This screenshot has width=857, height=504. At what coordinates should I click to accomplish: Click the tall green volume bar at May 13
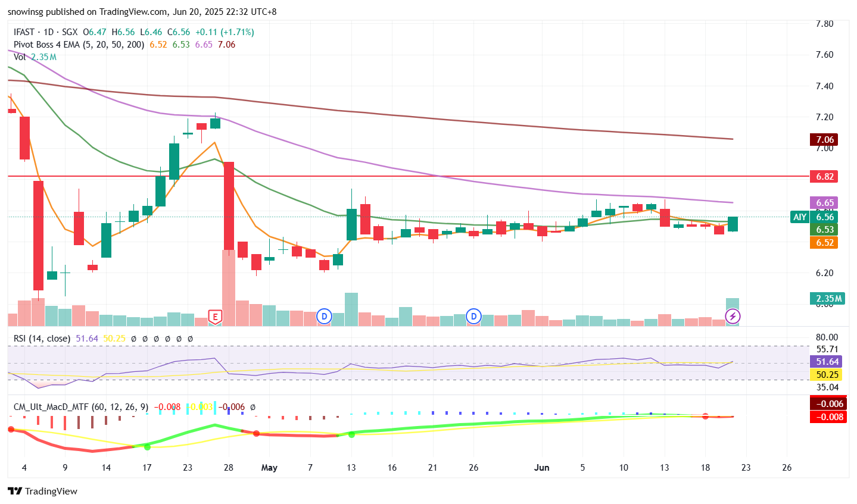click(x=351, y=309)
